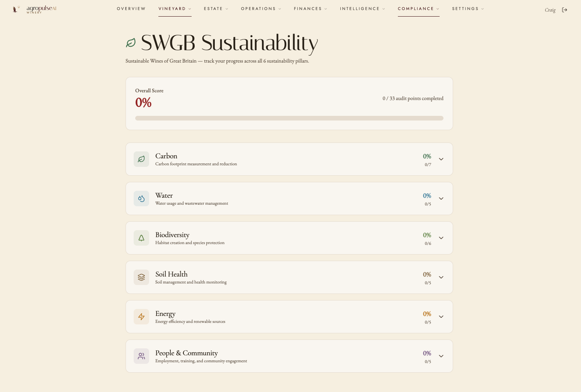
Task: Click the Carbon pillar title
Action: coord(166,156)
